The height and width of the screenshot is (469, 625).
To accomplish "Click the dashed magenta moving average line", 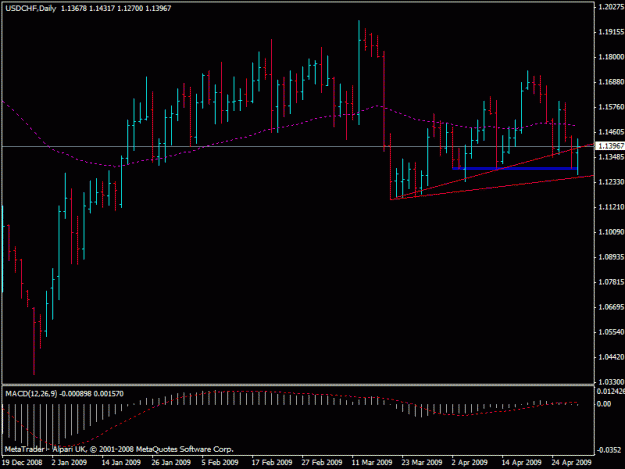I will [289, 126].
